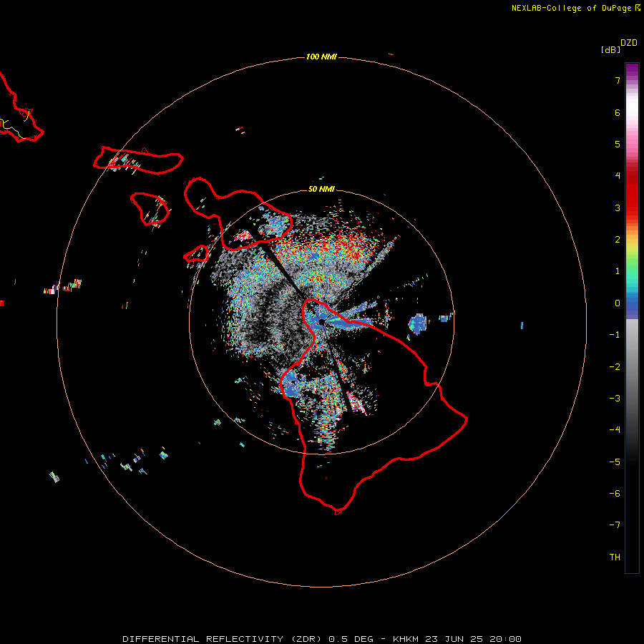Click the black radar site dot

point(321,321)
